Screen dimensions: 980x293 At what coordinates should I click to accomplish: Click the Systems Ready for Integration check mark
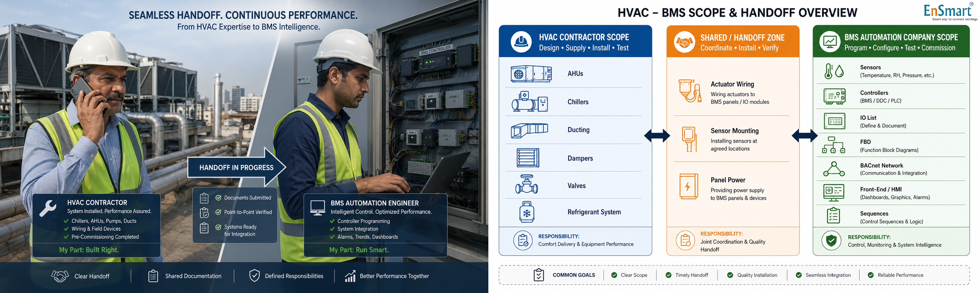click(218, 227)
